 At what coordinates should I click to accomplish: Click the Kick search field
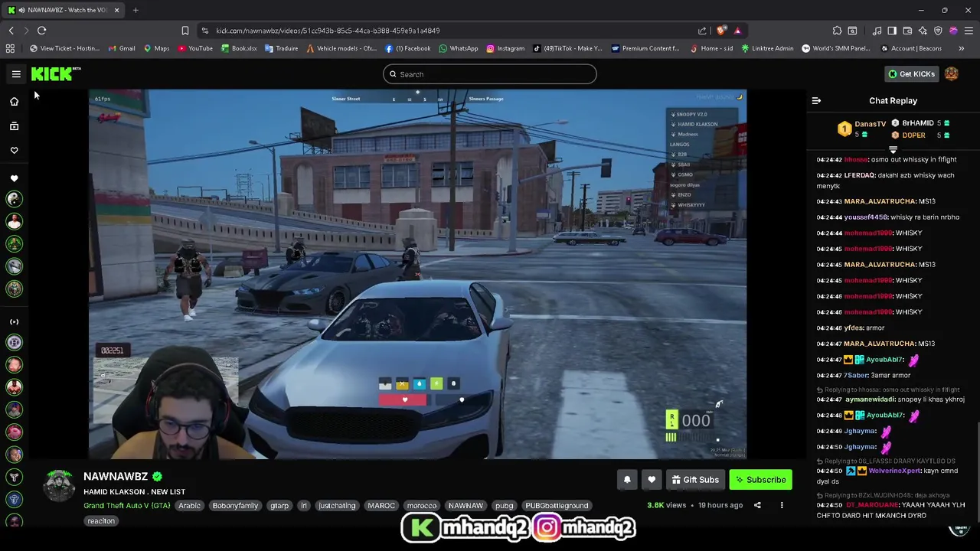(490, 74)
